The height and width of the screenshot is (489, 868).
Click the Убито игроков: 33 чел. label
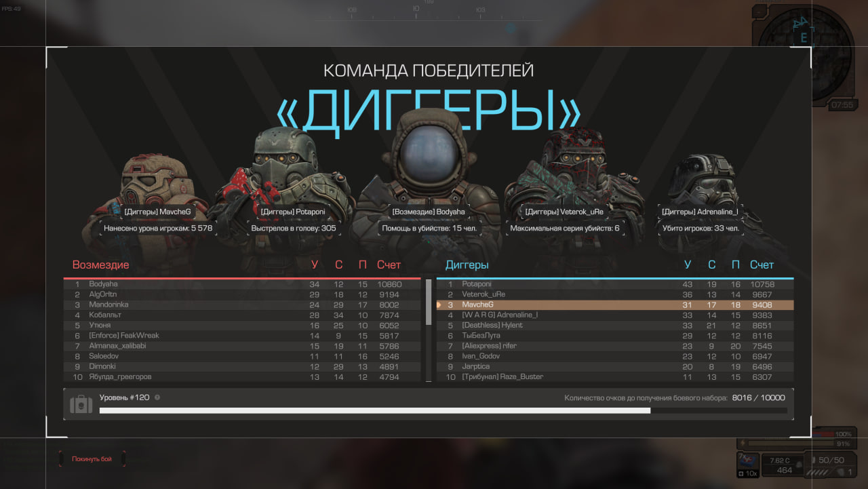coord(701,229)
